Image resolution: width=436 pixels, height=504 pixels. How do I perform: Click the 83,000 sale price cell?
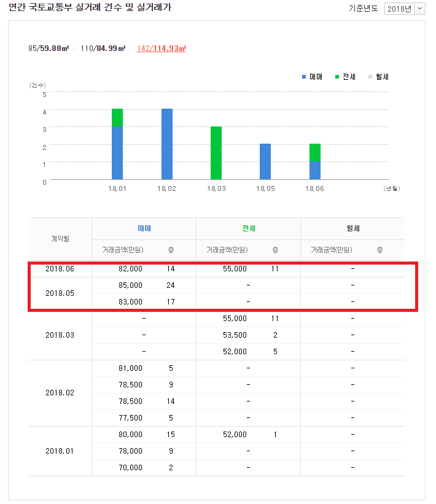(x=131, y=302)
